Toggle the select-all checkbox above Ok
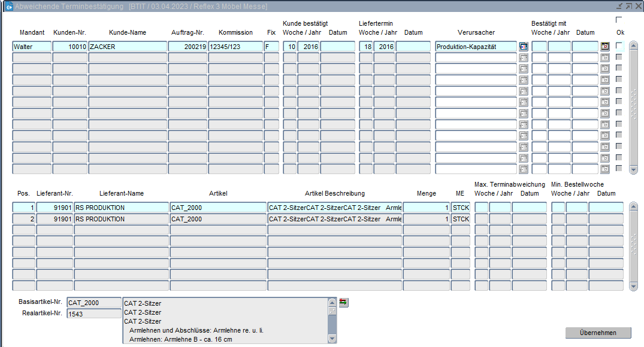Viewport: 644px width, 347px height. (x=619, y=20)
